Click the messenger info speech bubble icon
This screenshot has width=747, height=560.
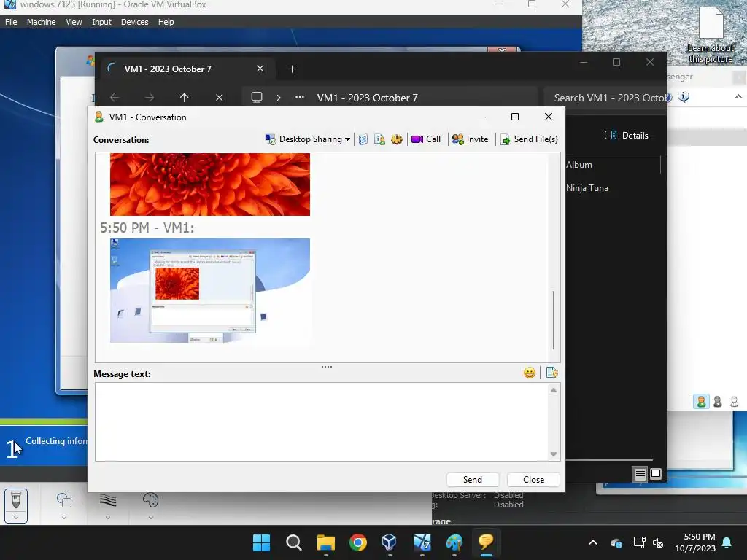[684, 97]
